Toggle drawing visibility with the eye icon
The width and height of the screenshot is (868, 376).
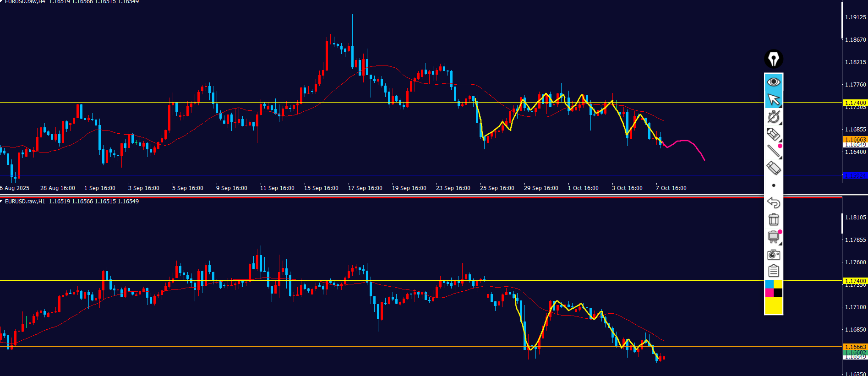coord(774,82)
